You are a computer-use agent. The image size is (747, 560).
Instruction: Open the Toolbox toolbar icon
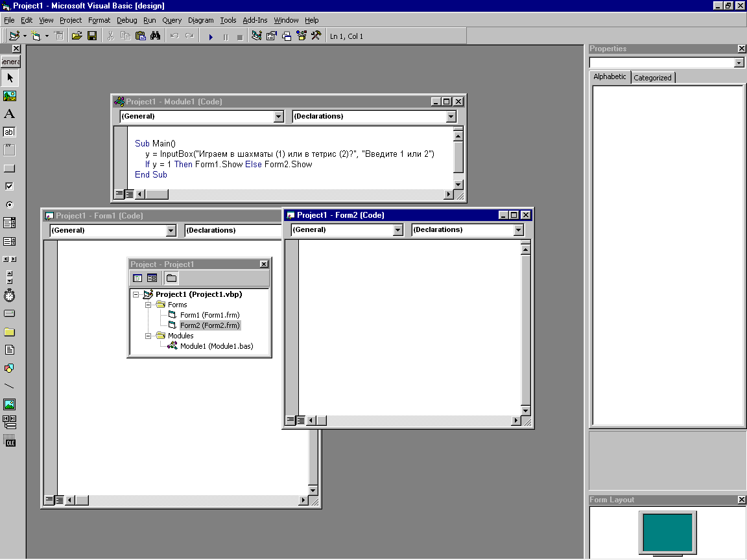click(316, 36)
